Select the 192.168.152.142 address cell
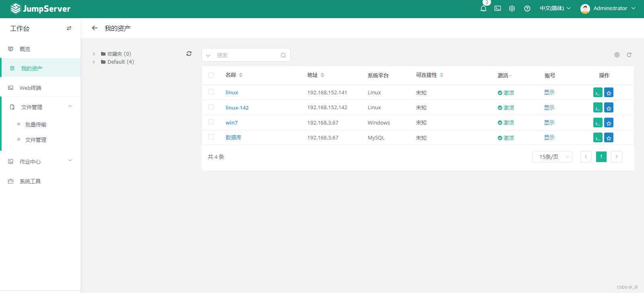This screenshot has width=644, height=293. click(x=327, y=108)
